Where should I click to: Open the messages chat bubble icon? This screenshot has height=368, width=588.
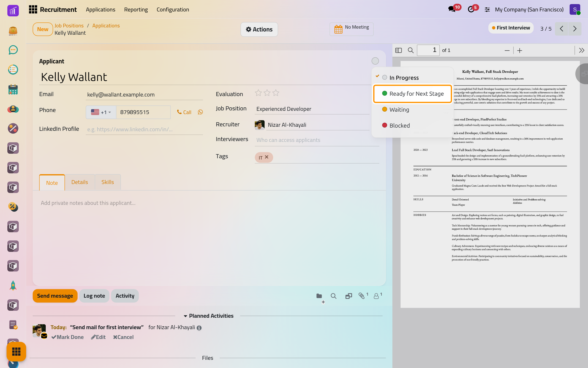tap(452, 10)
